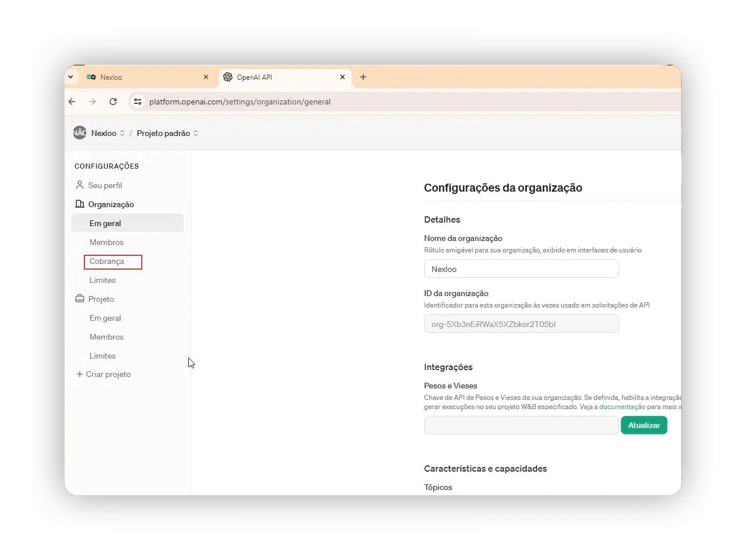Open Membros under Organização
The image size is (746, 560).
tap(106, 242)
